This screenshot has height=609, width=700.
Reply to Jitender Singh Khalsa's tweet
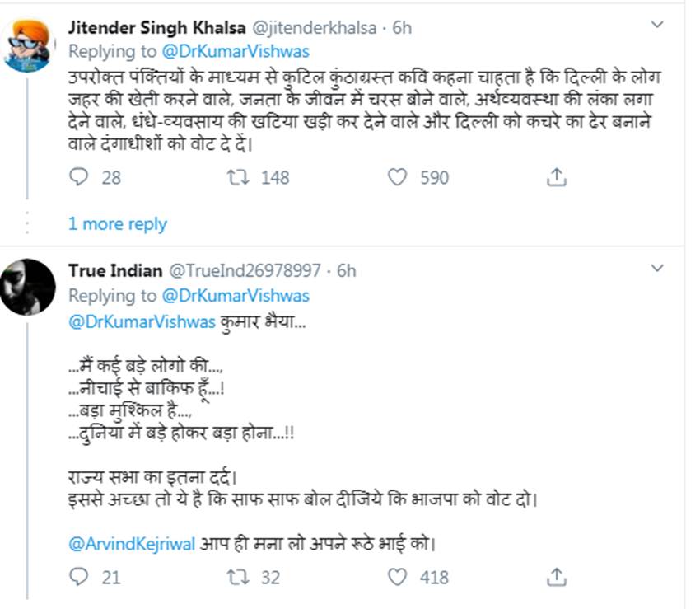coord(79,177)
